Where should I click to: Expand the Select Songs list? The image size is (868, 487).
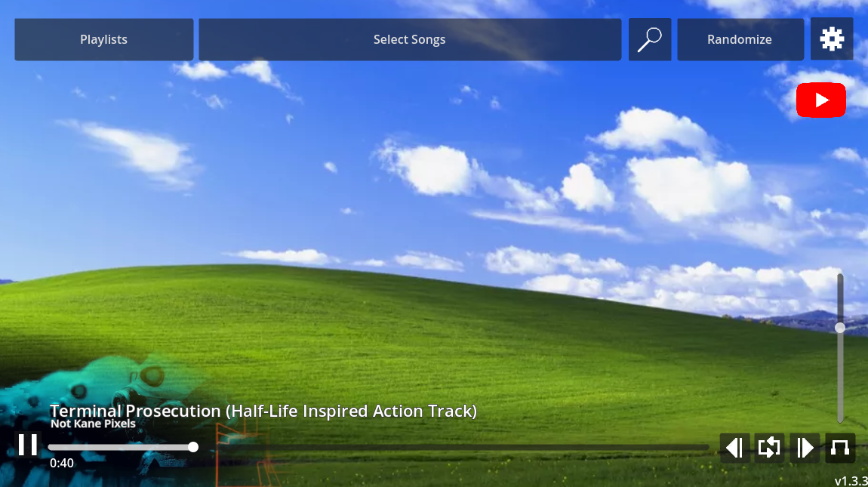click(409, 39)
